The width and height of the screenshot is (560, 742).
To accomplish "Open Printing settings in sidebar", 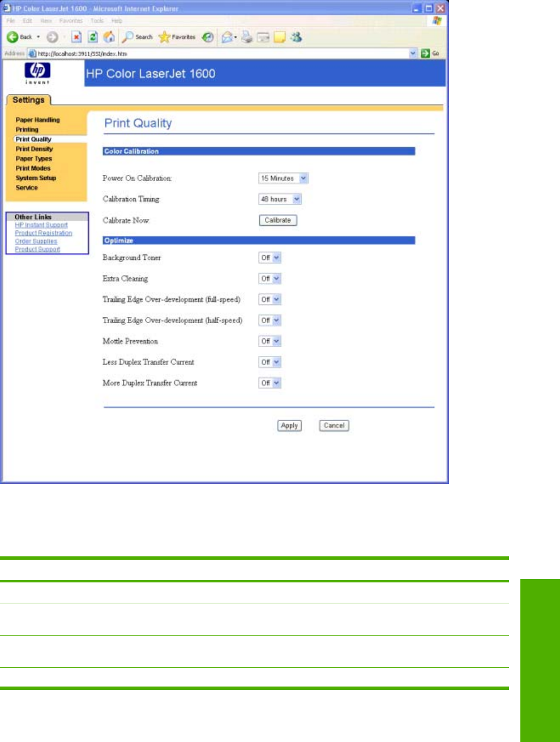I will tap(27, 130).
